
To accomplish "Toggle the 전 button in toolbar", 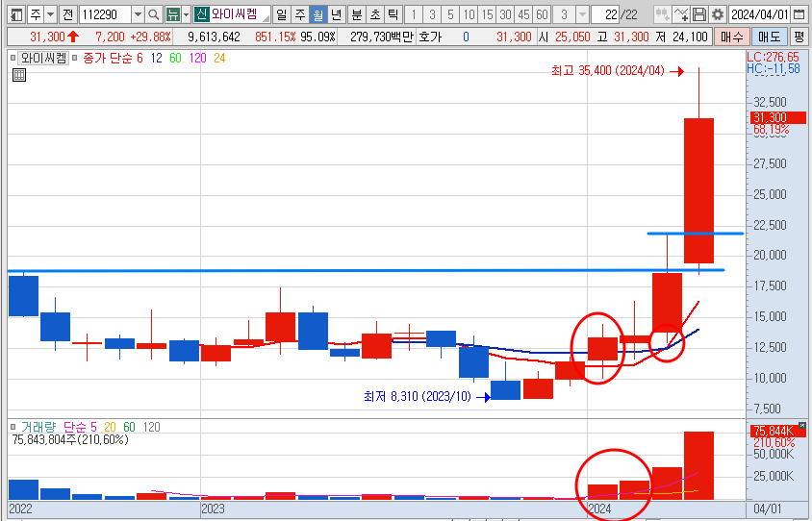I will pos(68,14).
